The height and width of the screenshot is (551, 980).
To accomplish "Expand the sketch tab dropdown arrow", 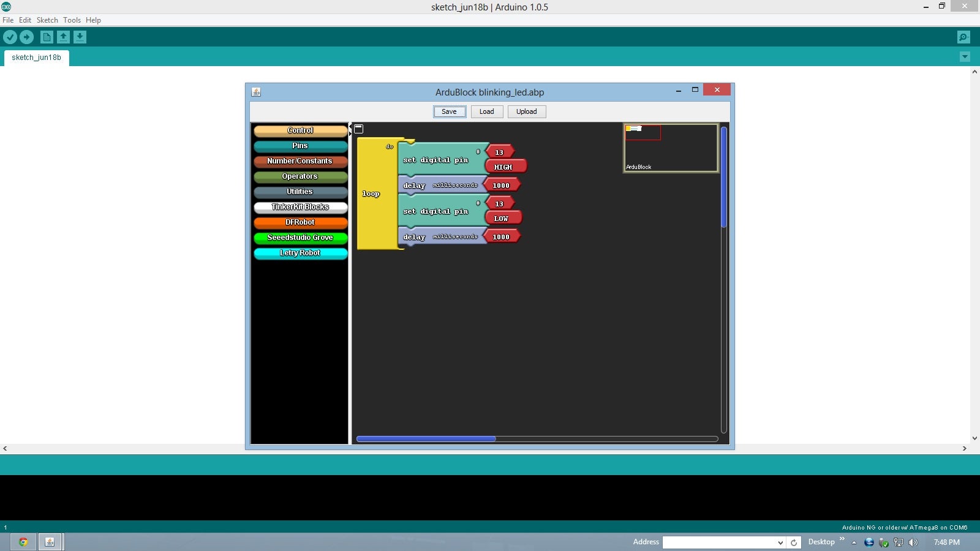I will [x=965, y=56].
